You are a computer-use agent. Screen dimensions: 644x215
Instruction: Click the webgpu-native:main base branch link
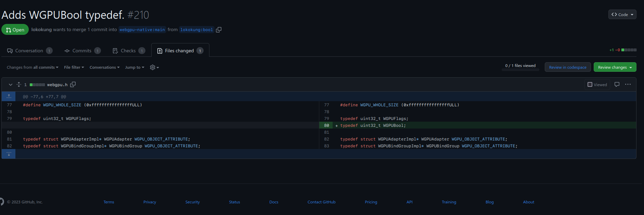click(x=142, y=30)
